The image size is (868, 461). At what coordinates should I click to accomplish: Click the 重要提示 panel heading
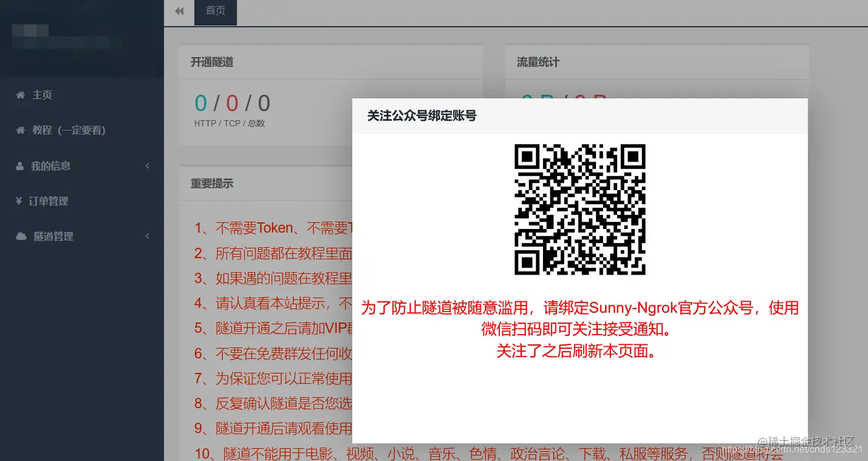[x=212, y=183]
